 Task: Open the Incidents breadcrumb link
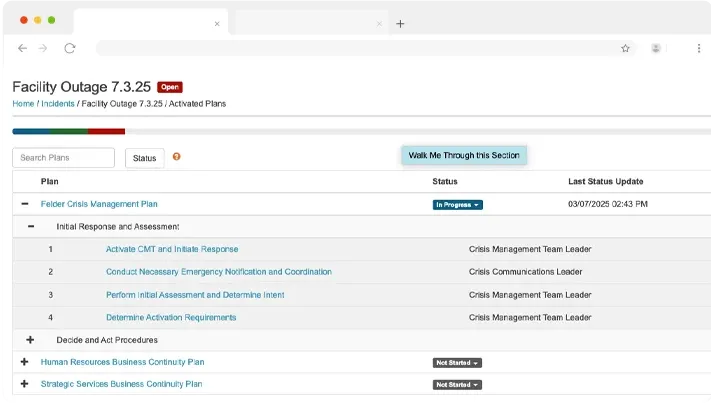(x=58, y=104)
